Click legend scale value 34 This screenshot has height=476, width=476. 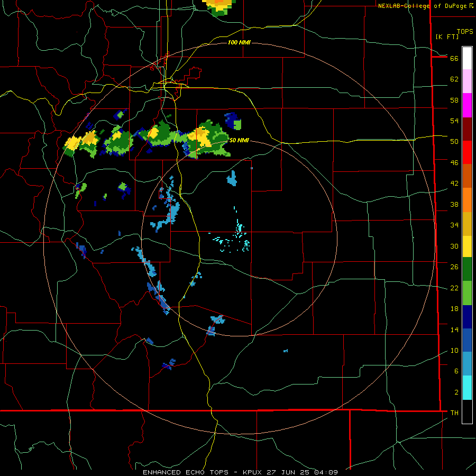(x=454, y=225)
